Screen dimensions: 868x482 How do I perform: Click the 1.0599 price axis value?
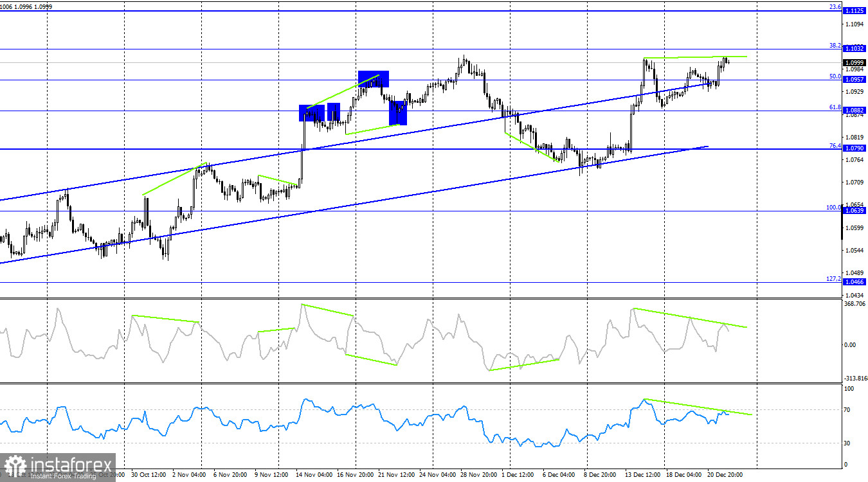(x=856, y=228)
